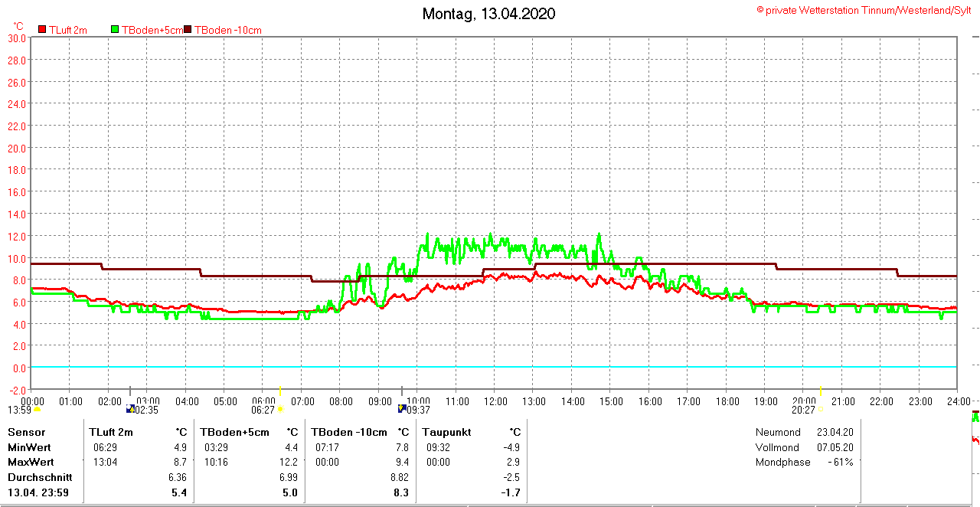Click the sunrise sun icon beside 06:27

[x=280, y=409]
